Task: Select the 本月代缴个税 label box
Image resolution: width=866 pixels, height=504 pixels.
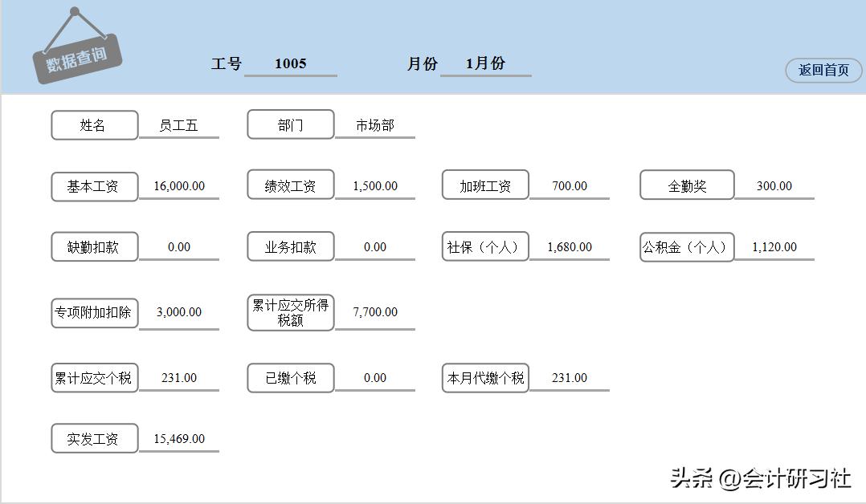Action: pyautogui.click(x=484, y=377)
